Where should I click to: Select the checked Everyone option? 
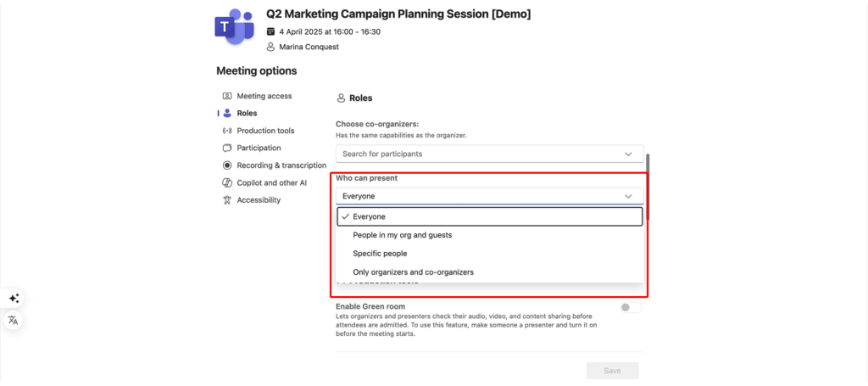490,216
